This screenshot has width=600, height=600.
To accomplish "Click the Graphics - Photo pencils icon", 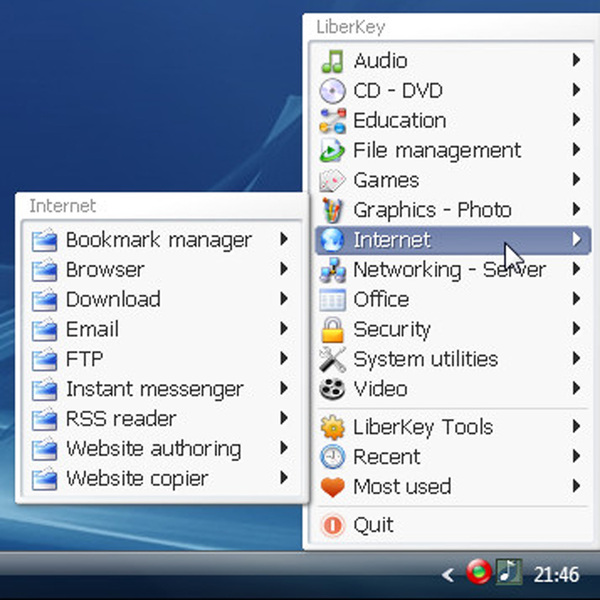I will pos(332,210).
